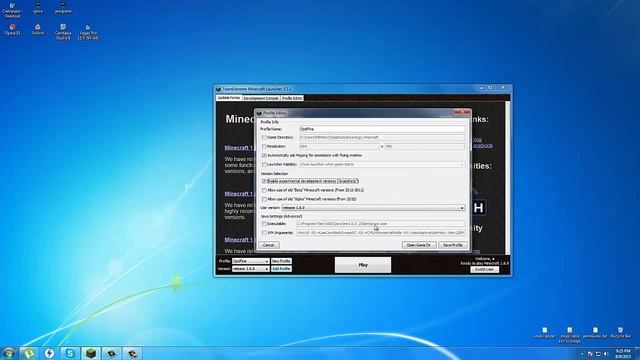Allow use of old Alpha Minecraft versions
The width and height of the screenshot is (640, 360).
[x=264, y=199]
